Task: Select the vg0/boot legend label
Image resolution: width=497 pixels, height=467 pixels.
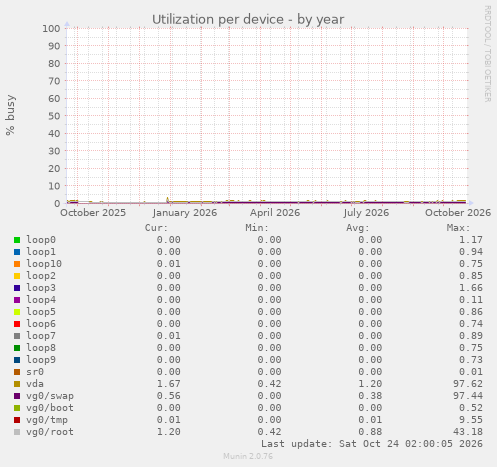Action: coord(50,408)
